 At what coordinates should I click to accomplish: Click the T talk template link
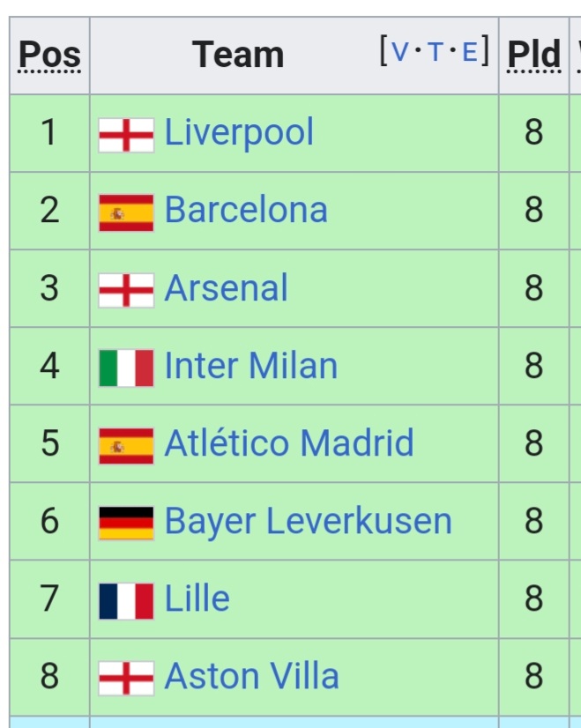[436, 51]
